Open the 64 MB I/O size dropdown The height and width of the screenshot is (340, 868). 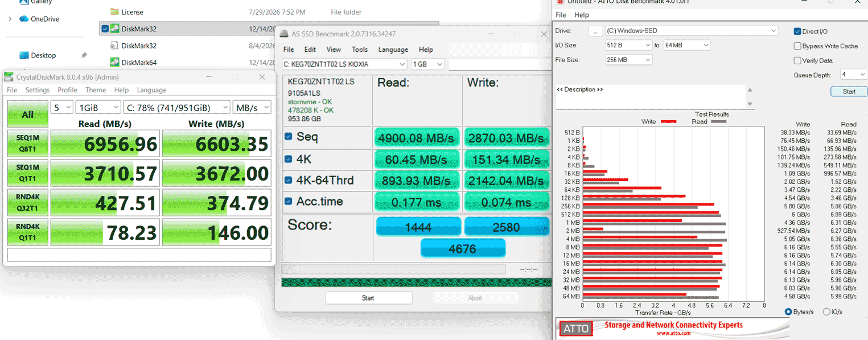[x=687, y=45]
